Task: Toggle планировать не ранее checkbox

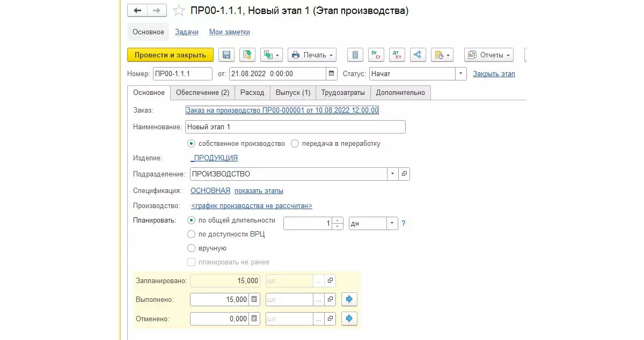Action: coord(191,262)
